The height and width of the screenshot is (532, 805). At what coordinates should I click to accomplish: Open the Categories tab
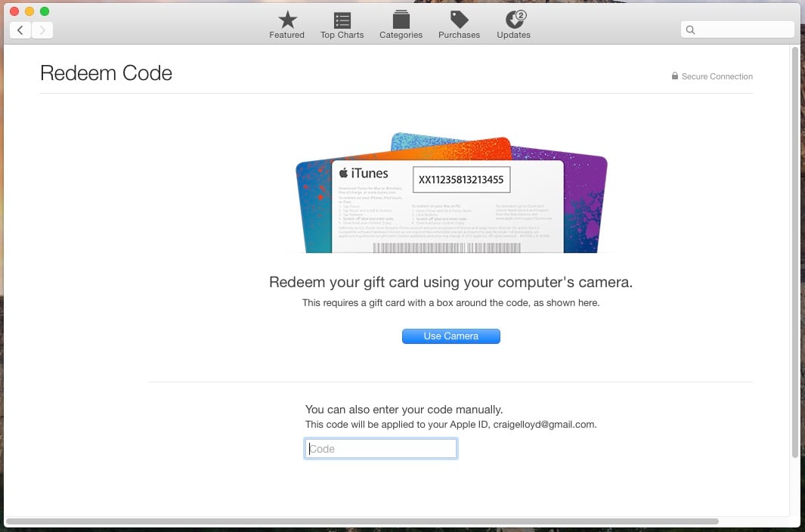(401, 25)
